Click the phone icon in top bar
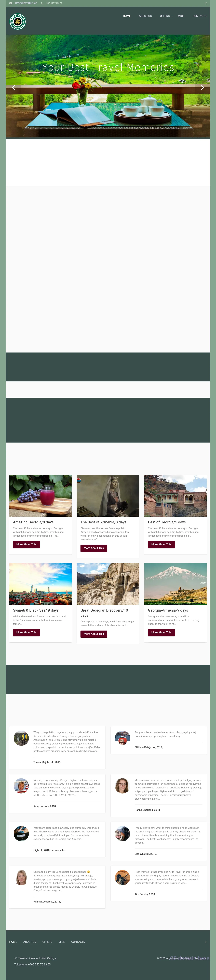The width and height of the screenshot is (216, 980). tap(42, 3)
